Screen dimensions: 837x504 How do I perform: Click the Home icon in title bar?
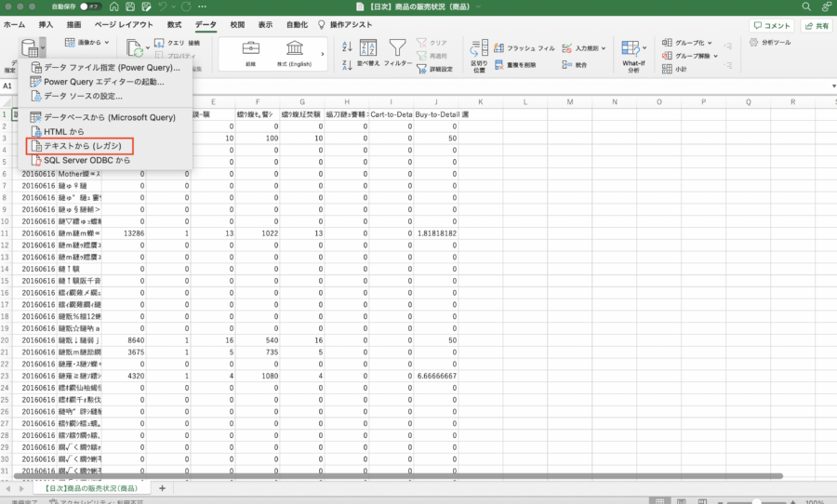[113, 7]
